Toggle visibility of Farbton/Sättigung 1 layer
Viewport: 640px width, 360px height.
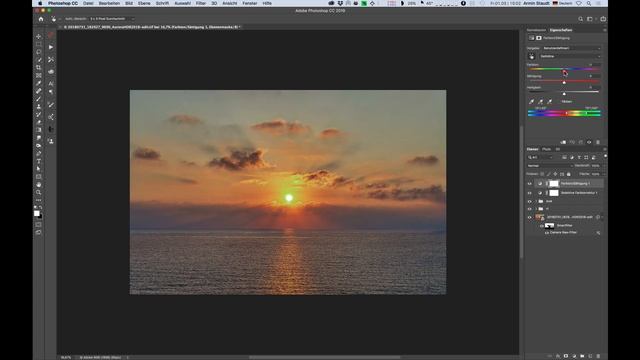pos(530,184)
